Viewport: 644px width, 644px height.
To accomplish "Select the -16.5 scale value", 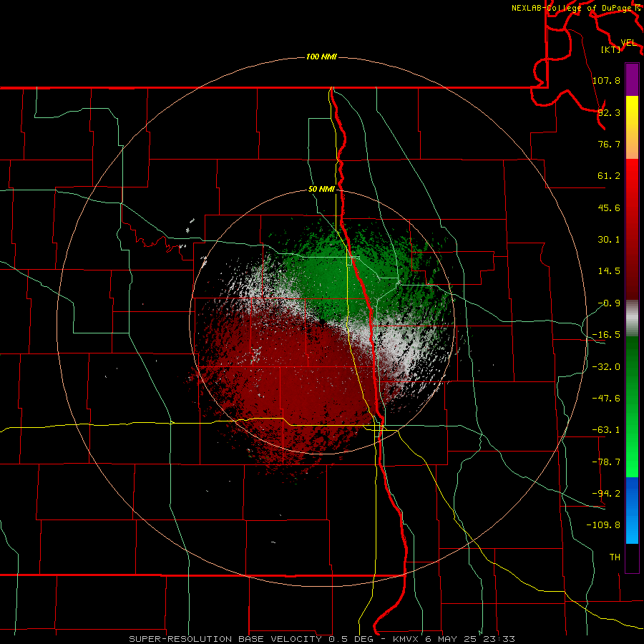I will point(606,335).
